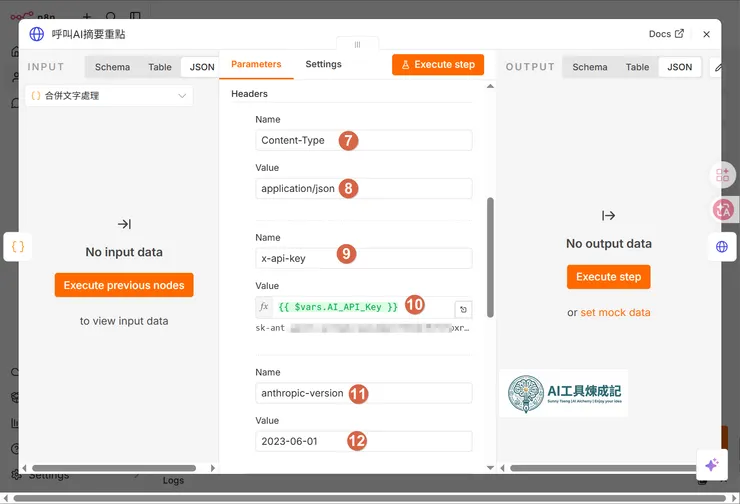Click the input panel horizontal scrollbar

[114, 468]
